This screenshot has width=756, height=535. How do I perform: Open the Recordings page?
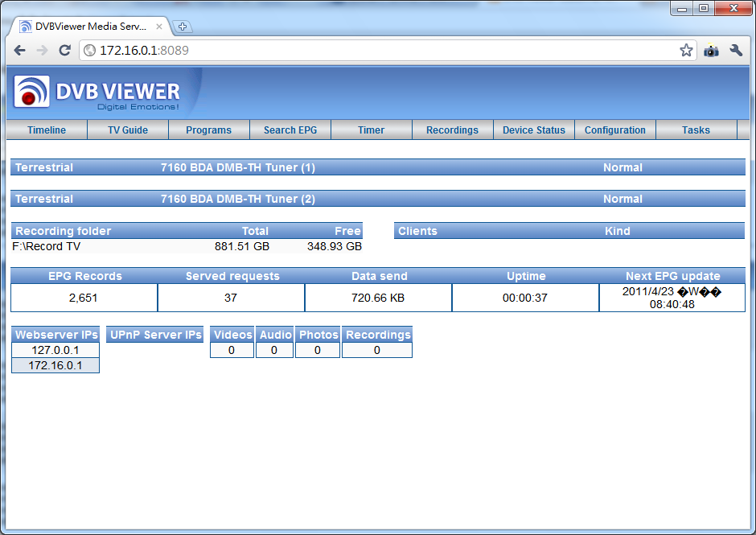click(x=452, y=130)
